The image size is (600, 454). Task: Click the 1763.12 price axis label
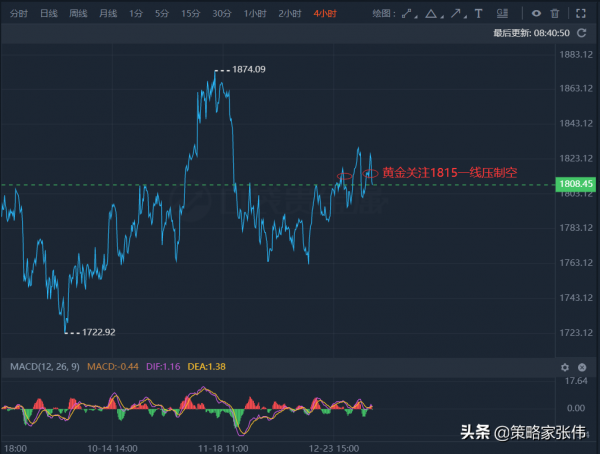(x=576, y=263)
